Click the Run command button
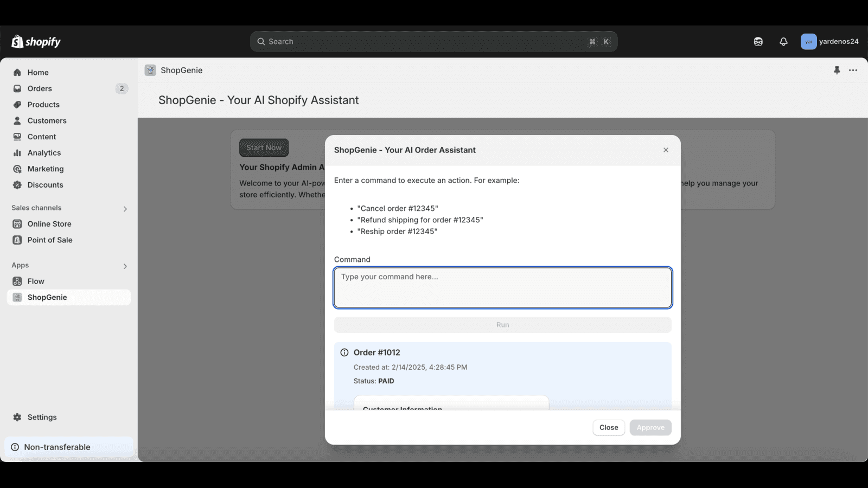This screenshot has height=488, width=868. 502,325
